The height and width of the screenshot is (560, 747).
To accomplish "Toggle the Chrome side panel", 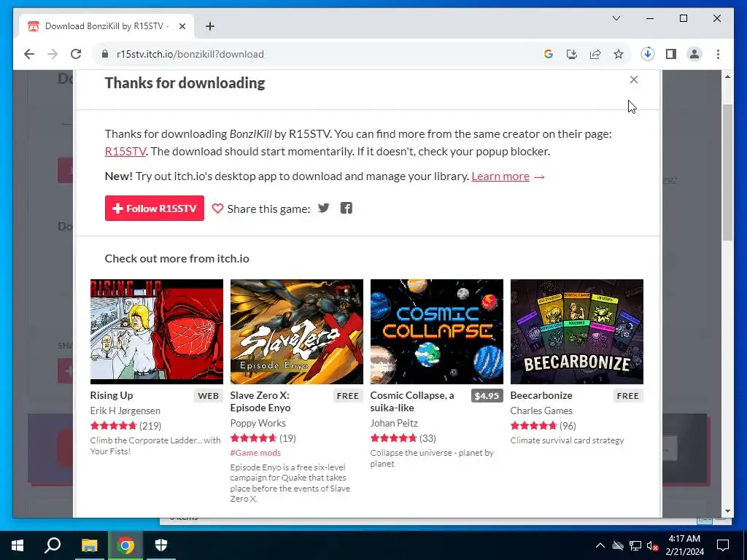I will (671, 54).
